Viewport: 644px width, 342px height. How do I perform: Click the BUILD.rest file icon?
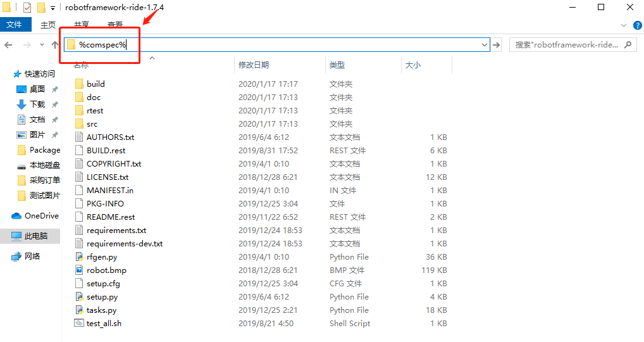click(79, 151)
